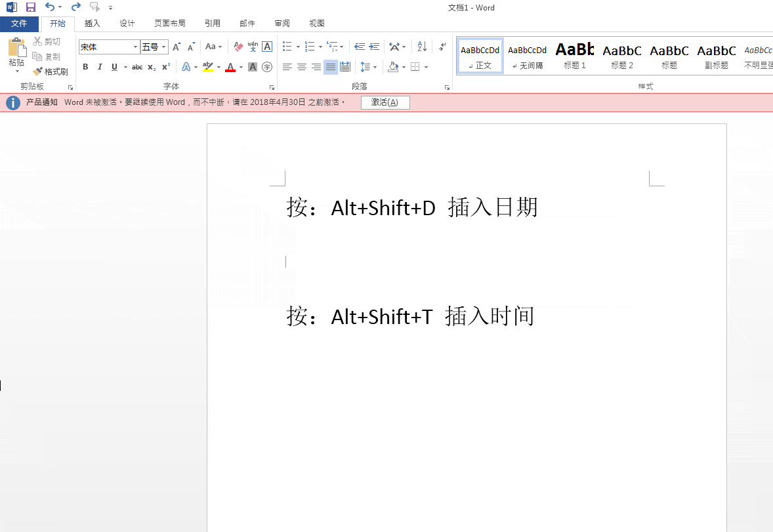Screen dimensions: 773x532
Task: Switch to the 设计 tab
Action: pyautogui.click(x=127, y=24)
